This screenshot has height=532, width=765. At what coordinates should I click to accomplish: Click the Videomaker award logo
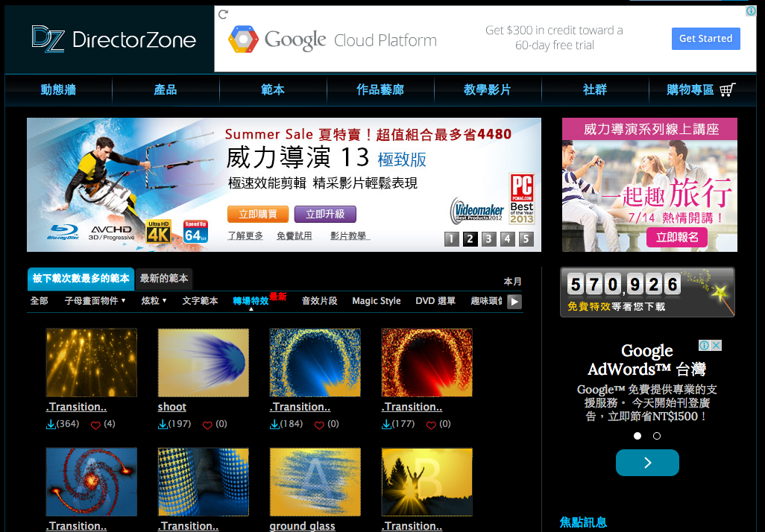[476, 210]
